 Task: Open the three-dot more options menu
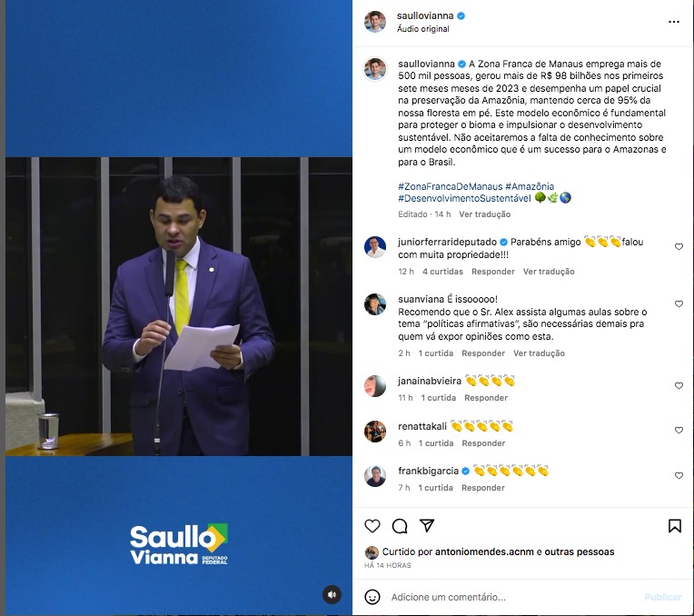pos(674,22)
